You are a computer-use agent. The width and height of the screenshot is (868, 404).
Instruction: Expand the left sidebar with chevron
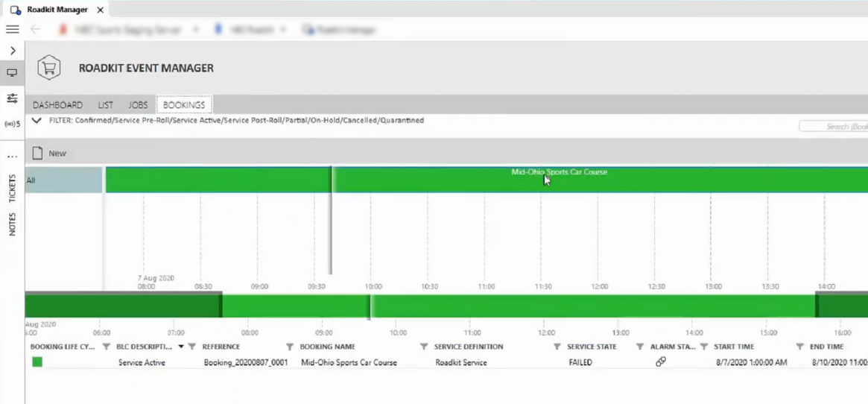click(12, 51)
